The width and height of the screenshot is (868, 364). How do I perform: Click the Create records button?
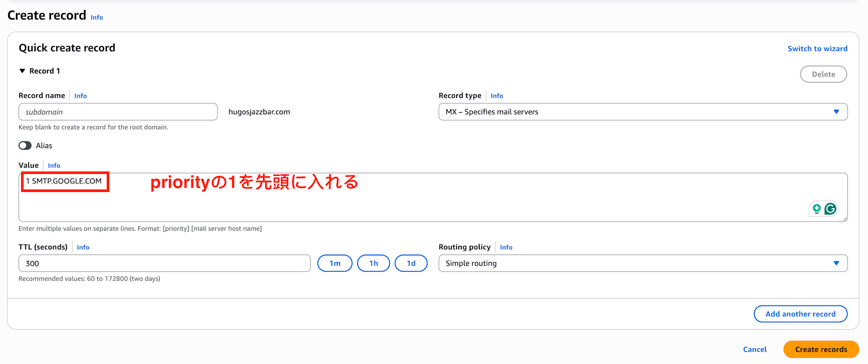[821, 349]
